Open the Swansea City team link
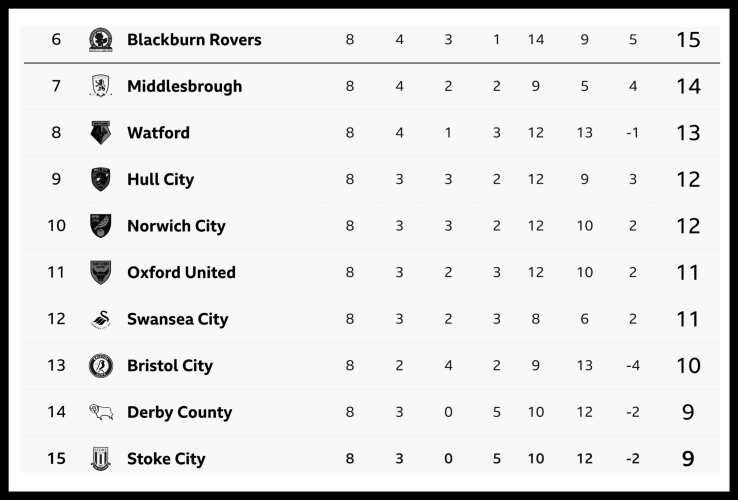The width and height of the screenshot is (738, 500). tap(177, 319)
